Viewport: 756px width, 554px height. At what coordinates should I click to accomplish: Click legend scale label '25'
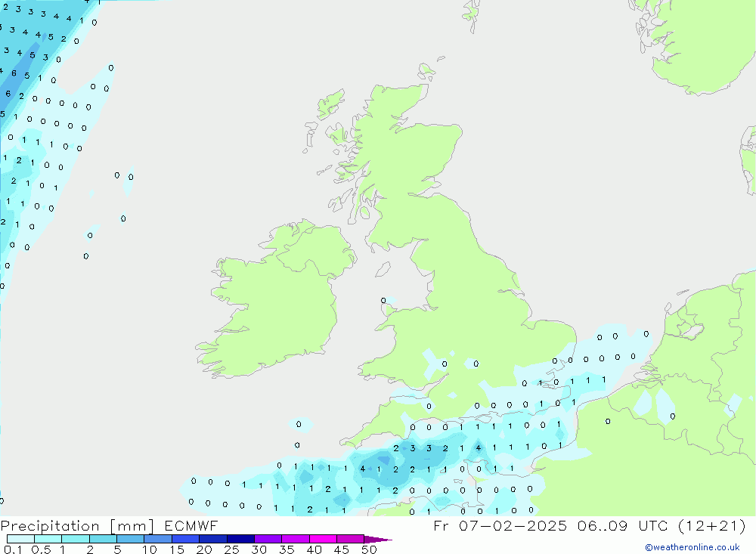coord(231,549)
